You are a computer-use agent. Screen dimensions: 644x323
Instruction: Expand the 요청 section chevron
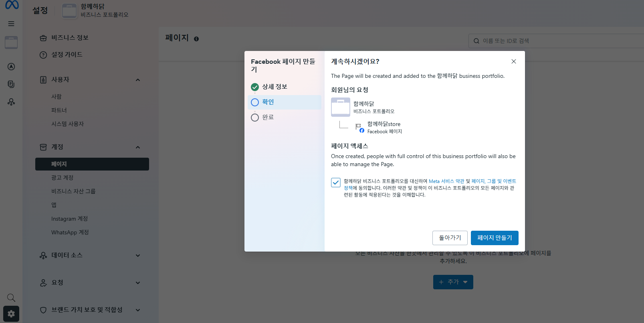138,283
